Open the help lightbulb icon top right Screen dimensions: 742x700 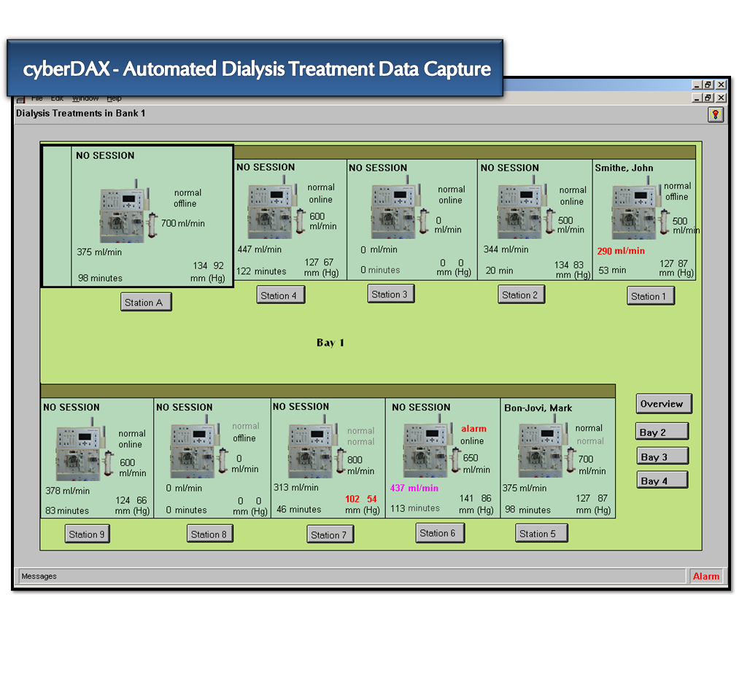715,114
